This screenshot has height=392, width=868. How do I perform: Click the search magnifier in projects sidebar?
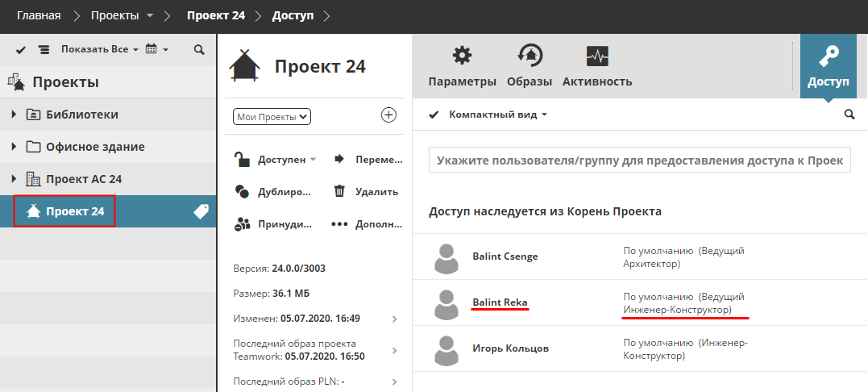click(x=199, y=50)
